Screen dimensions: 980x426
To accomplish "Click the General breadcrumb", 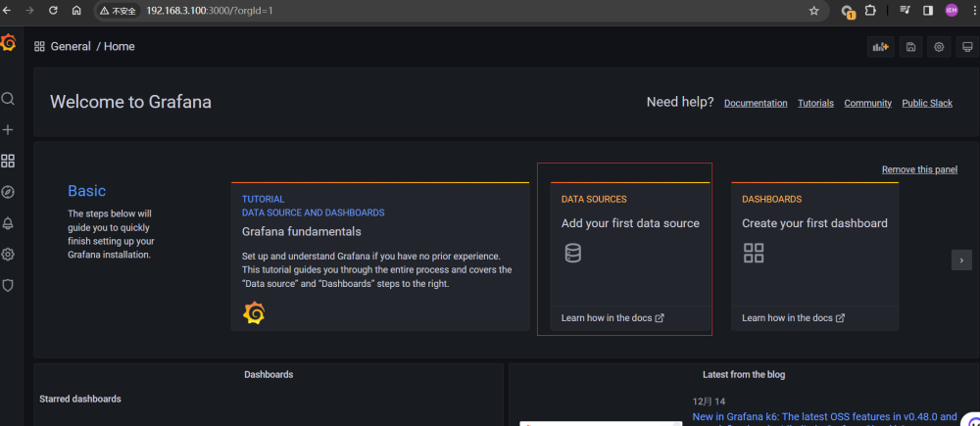I will [71, 46].
